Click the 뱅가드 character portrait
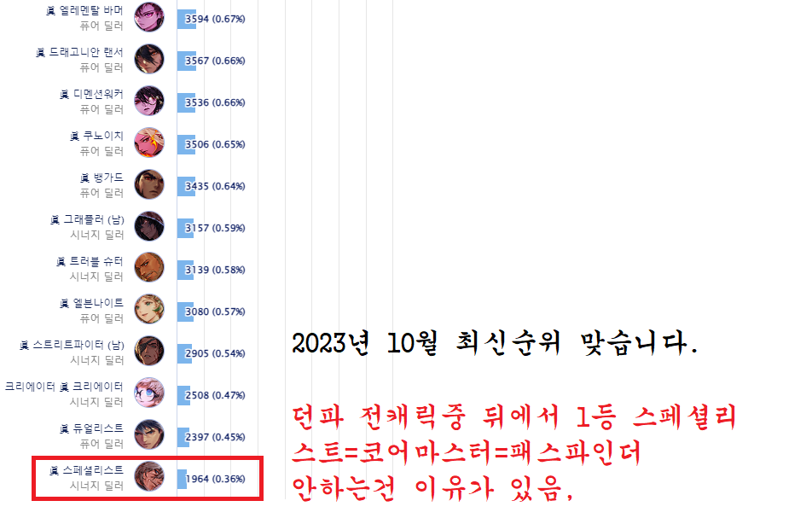Image resolution: width=812 pixels, height=524 pixels. (149, 184)
